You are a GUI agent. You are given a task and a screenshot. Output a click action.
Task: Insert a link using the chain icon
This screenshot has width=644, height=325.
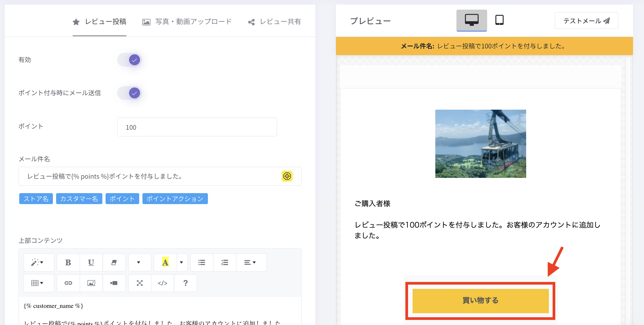[68, 283]
